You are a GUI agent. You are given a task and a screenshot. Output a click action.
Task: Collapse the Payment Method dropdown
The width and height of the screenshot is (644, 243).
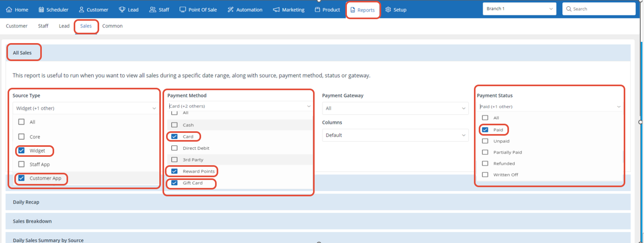(x=240, y=106)
